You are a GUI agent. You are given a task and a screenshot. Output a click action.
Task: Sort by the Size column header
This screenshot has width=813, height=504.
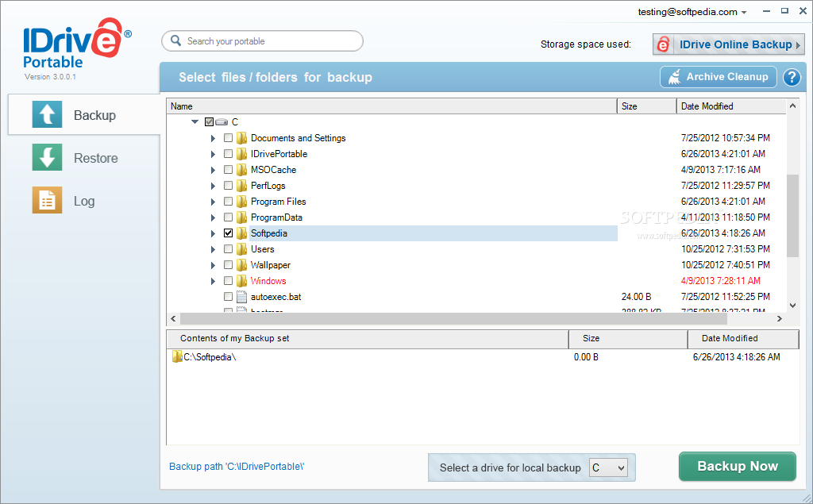pyautogui.click(x=646, y=106)
